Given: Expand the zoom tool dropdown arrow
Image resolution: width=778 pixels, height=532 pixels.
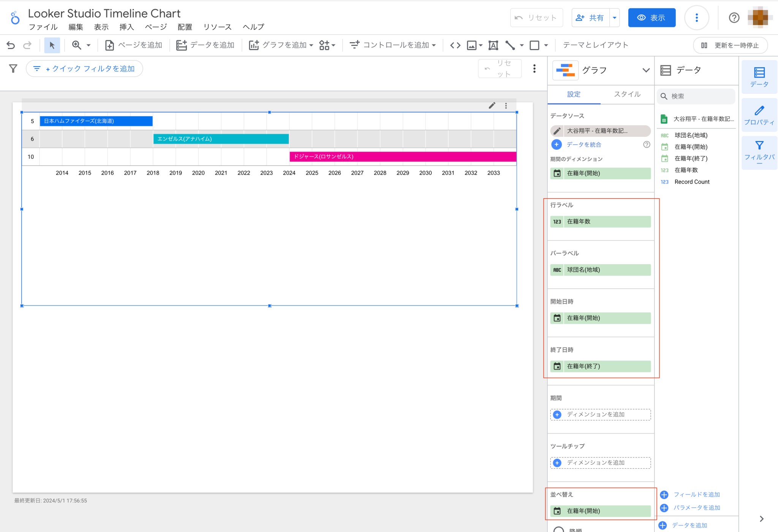Looking at the screenshot, I should pyautogui.click(x=89, y=45).
